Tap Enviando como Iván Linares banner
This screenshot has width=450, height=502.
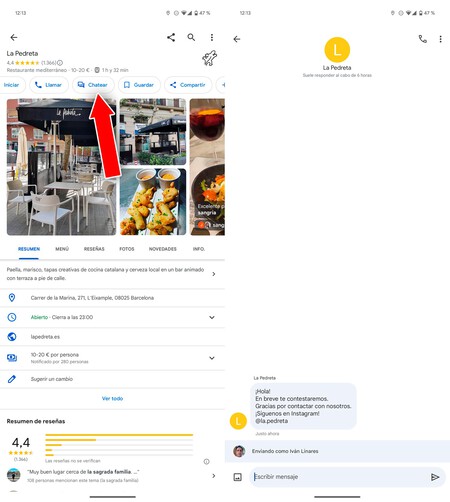point(337,451)
